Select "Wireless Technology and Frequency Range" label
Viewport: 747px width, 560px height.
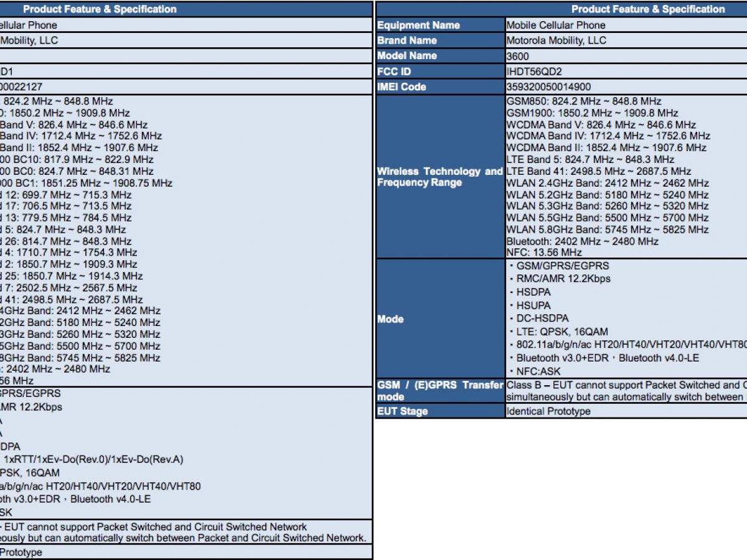pos(439,177)
